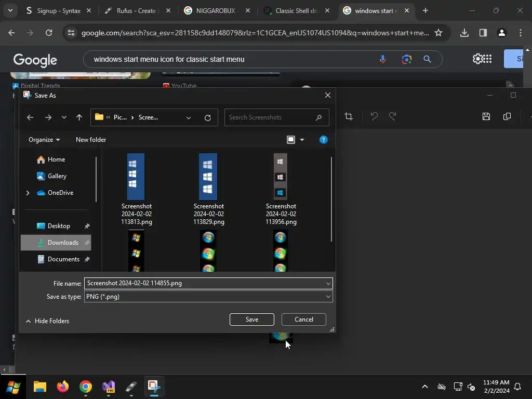
Task: Click the copy icon in Snipping Tool
Action: (x=507, y=116)
